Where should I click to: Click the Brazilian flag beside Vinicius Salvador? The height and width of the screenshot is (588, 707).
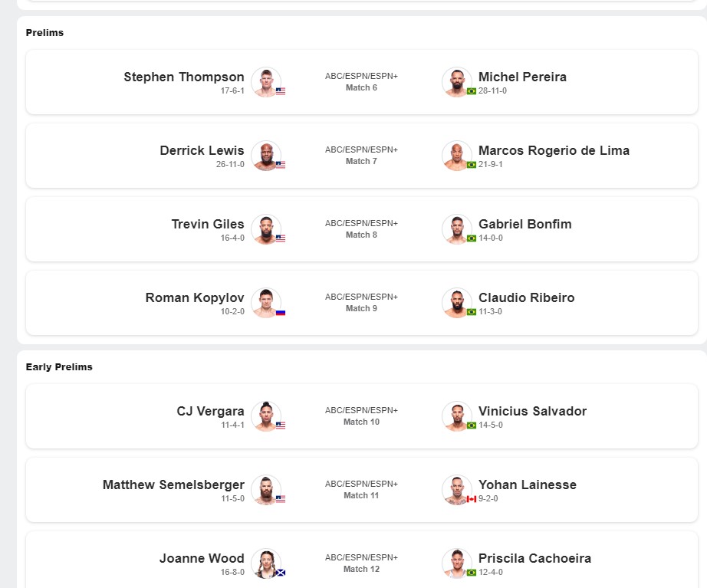tap(472, 425)
